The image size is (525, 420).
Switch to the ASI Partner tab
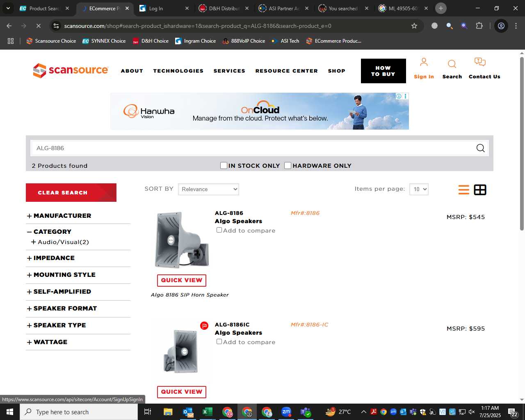click(x=284, y=8)
